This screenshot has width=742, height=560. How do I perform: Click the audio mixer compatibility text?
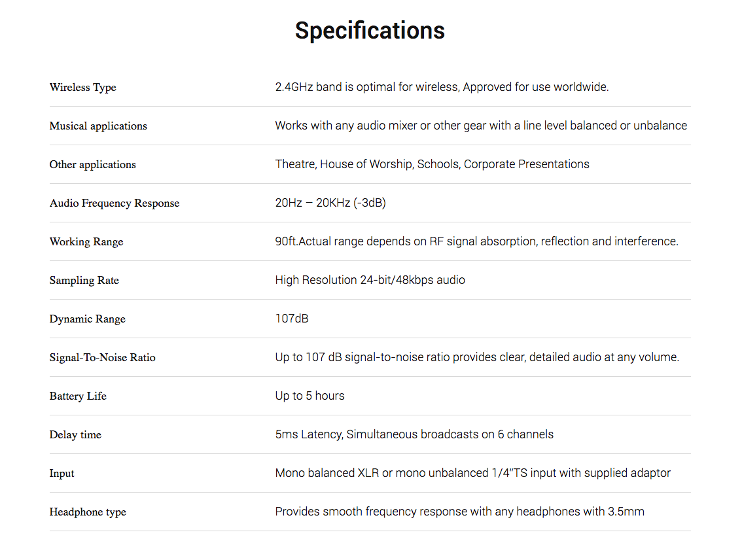[481, 126]
